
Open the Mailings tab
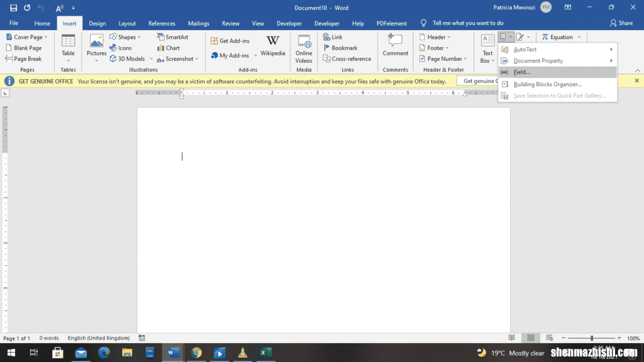click(198, 23)
